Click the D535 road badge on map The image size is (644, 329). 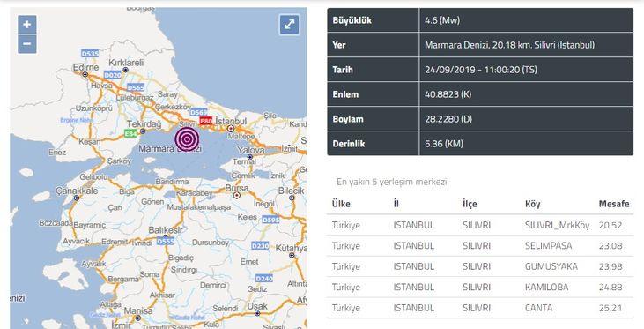pyautogui.click(x=90, y=54)
